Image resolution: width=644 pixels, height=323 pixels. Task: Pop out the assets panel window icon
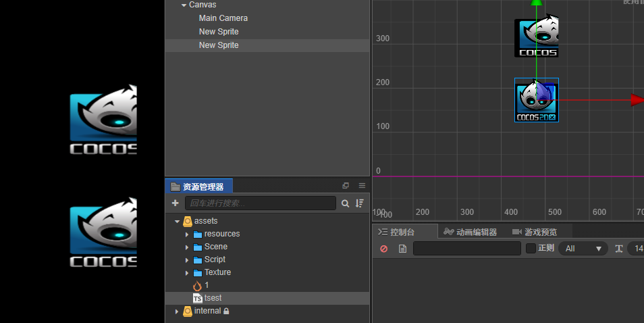(x=346, y=186)
